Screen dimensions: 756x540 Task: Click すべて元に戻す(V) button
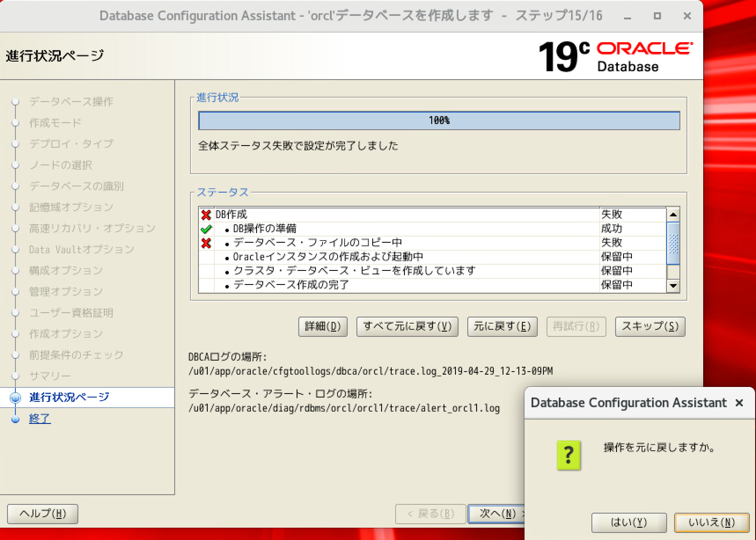(x=407, y=326)
